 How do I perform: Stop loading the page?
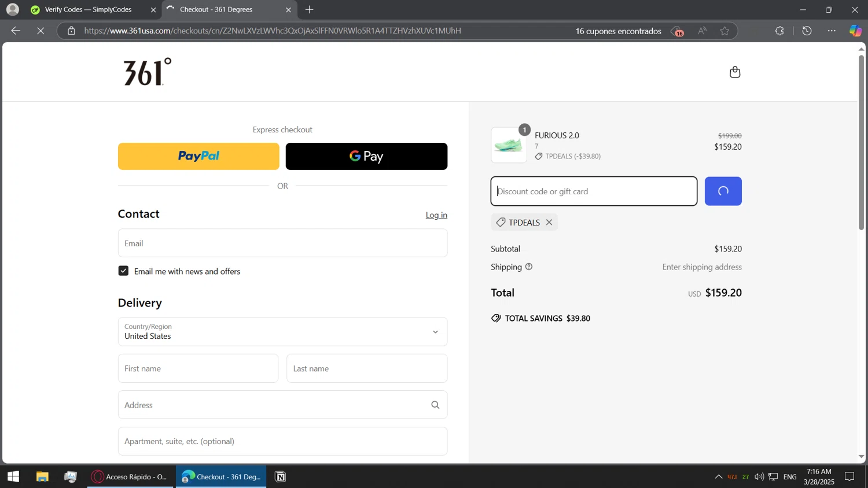click(x=41, y=31)
